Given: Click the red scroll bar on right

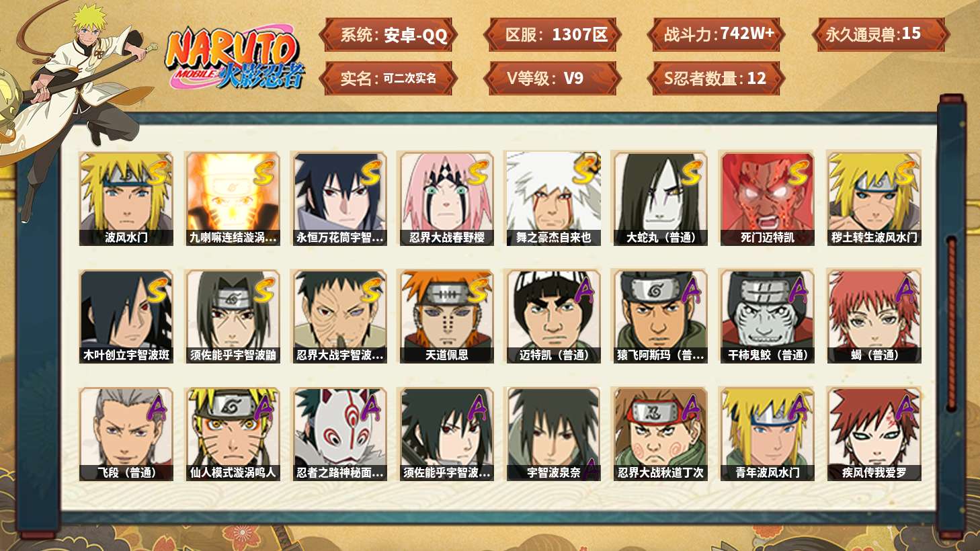Looking at the screenshot, I should tap(951, 323).
